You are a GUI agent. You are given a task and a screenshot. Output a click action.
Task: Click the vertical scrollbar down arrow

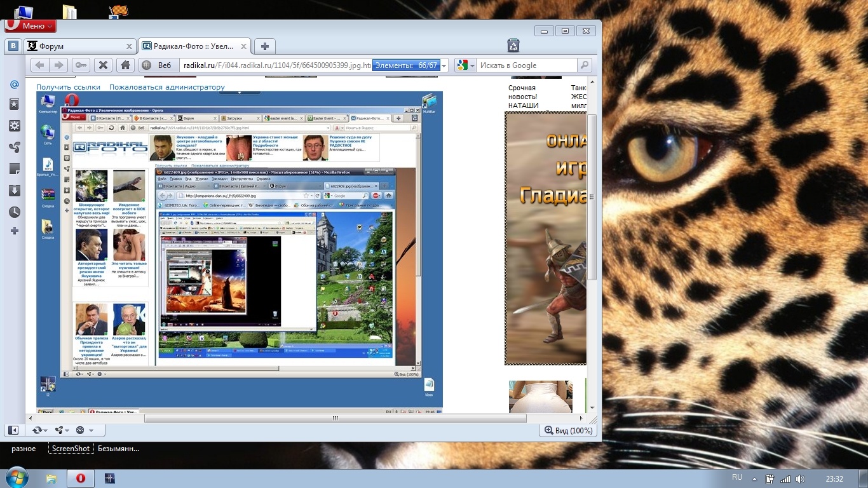[592, 408]
